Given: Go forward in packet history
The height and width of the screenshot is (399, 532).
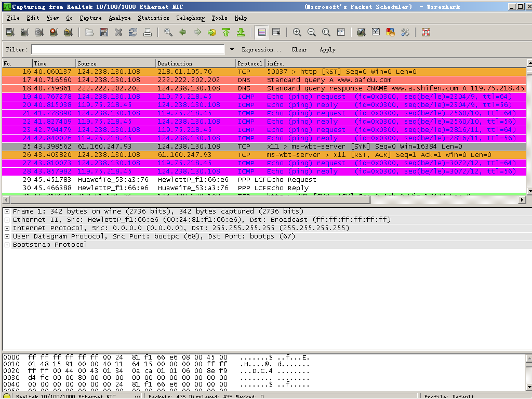Looking at the screenshot, I should tap(197, 32).
